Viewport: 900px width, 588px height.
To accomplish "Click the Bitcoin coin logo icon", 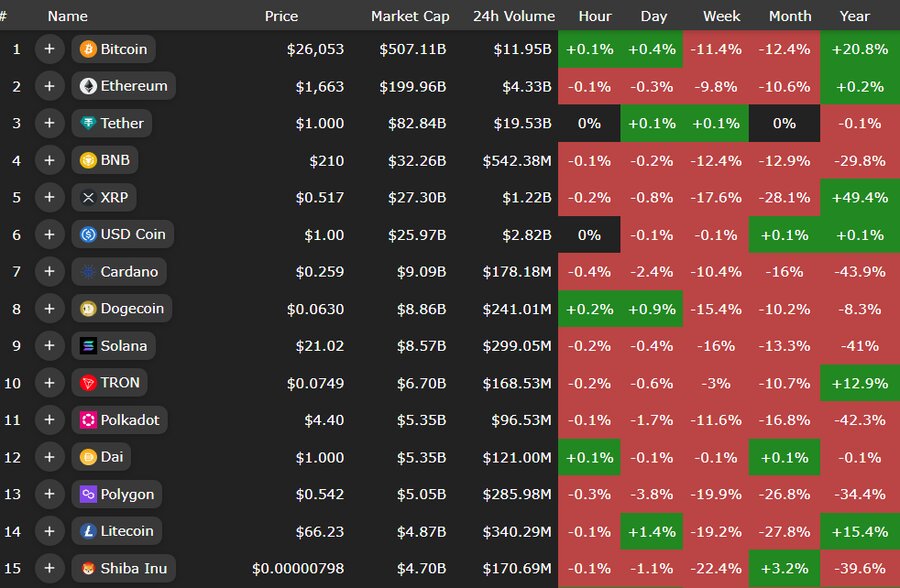I will click(x=88, y=49).
